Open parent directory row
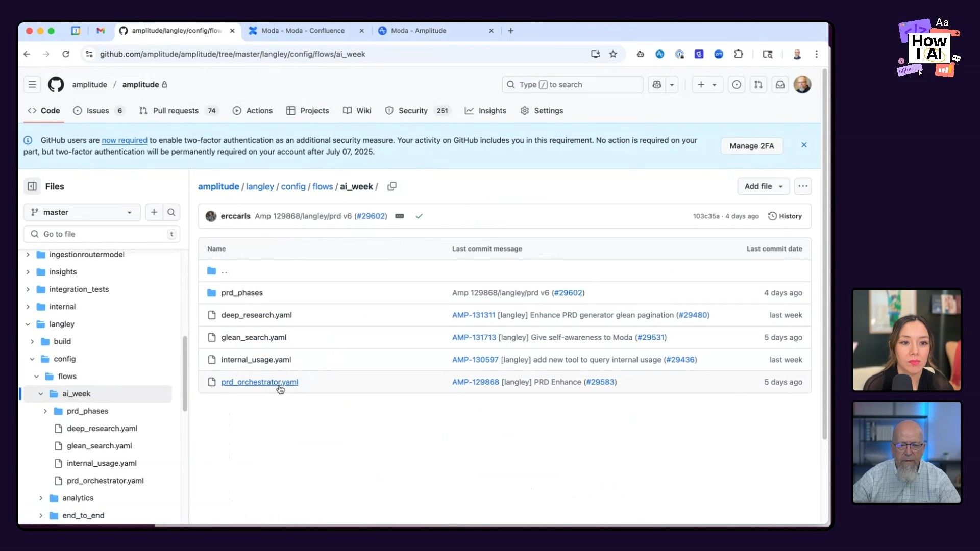This screenshot has height=551, width=980. point(504,271)
